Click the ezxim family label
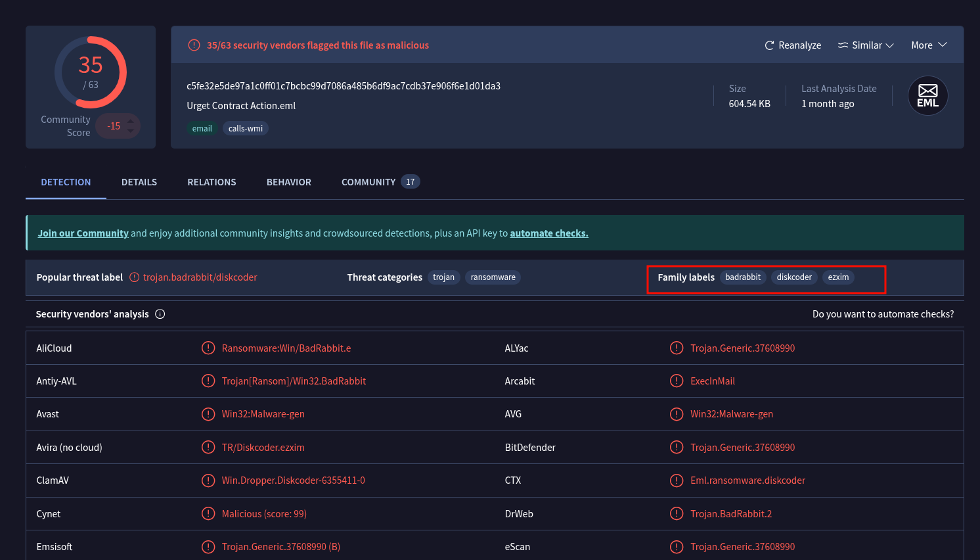 838,277
